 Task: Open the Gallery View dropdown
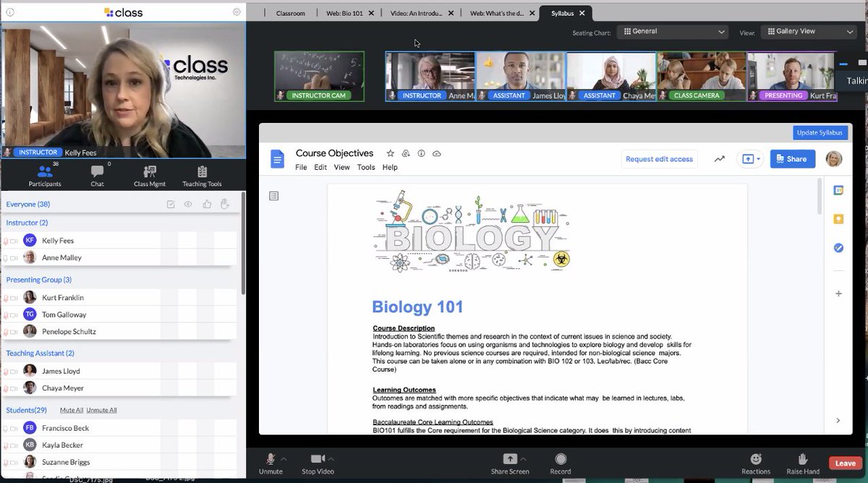[x=809, y=32]
